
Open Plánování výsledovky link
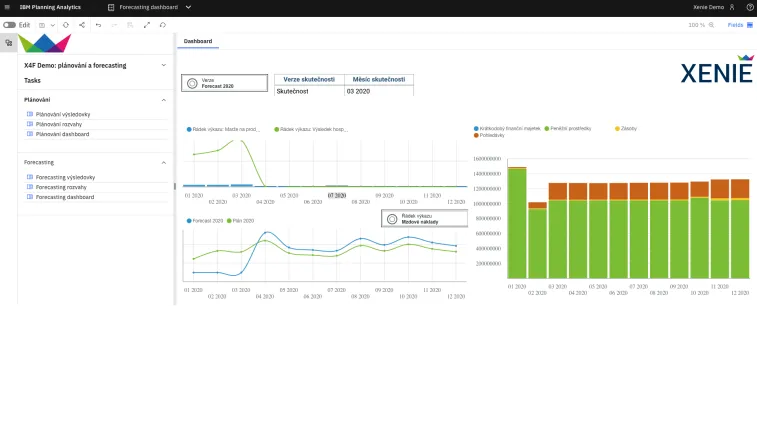pos(63,114)
